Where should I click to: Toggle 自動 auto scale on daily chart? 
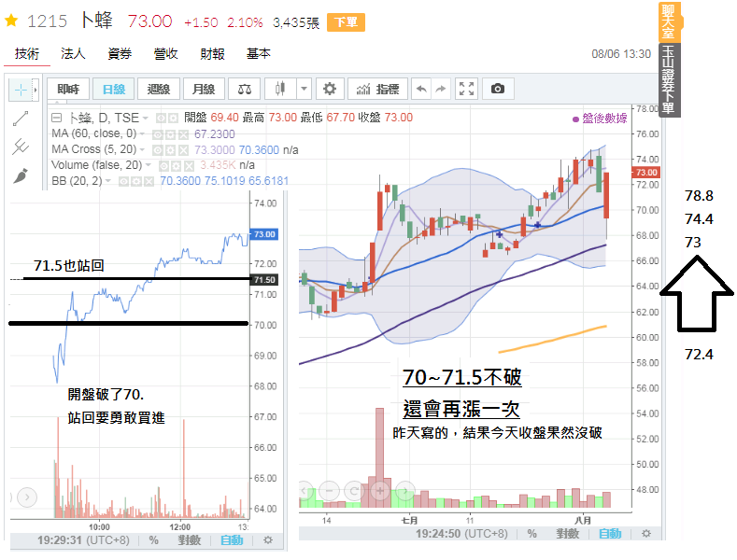(x=610, y=534)
